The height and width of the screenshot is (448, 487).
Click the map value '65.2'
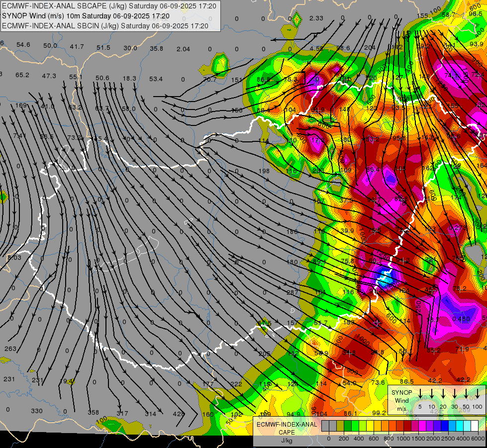22,75
